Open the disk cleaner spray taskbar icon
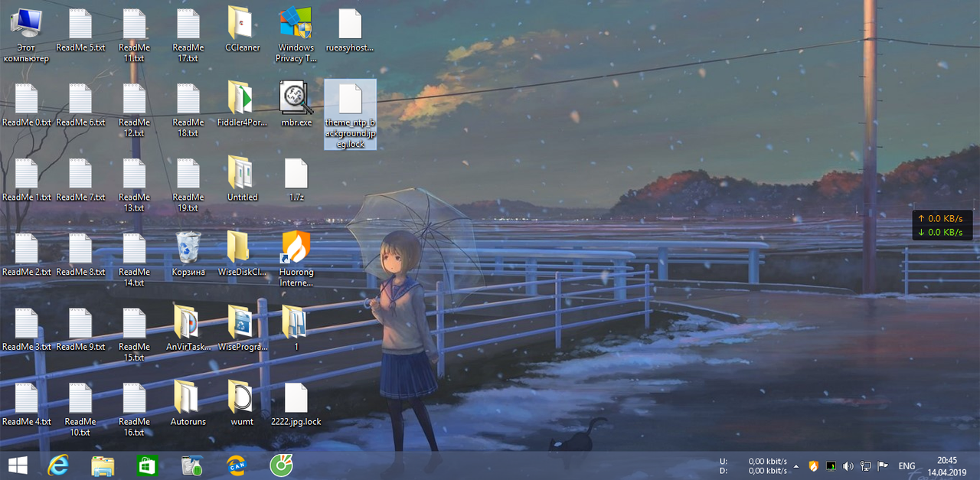The width and height of the screenshot is (980, 480). tap(191, 465)
